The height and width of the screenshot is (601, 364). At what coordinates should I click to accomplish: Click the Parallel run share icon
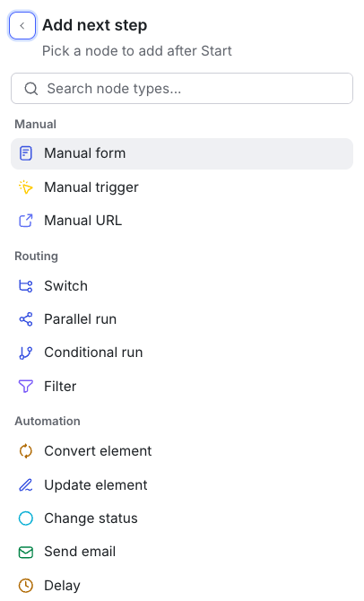pyautogui.click(x=26, y=319)
